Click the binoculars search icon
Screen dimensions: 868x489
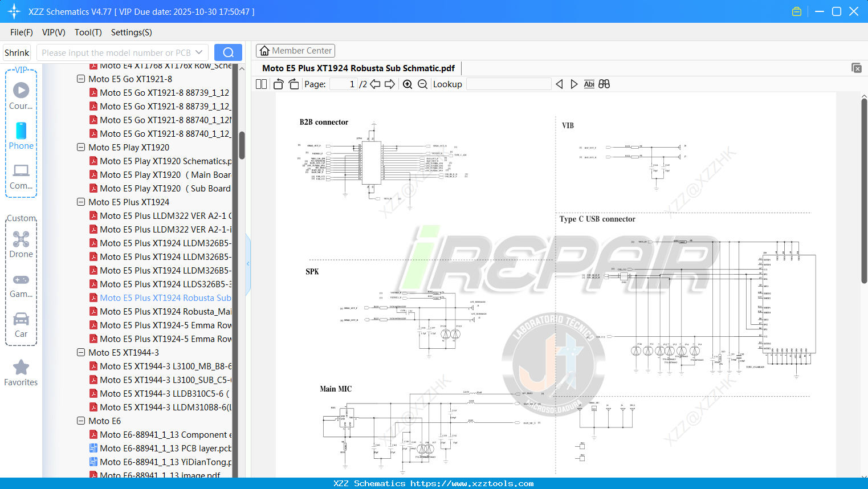[x=604, y=84]
